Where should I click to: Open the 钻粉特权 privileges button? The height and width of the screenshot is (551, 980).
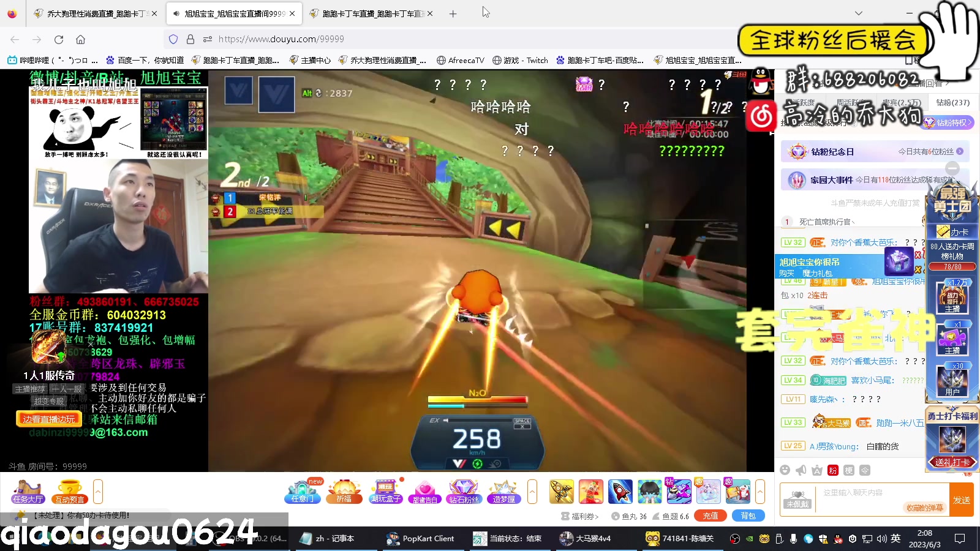click(x=948, y=122)
